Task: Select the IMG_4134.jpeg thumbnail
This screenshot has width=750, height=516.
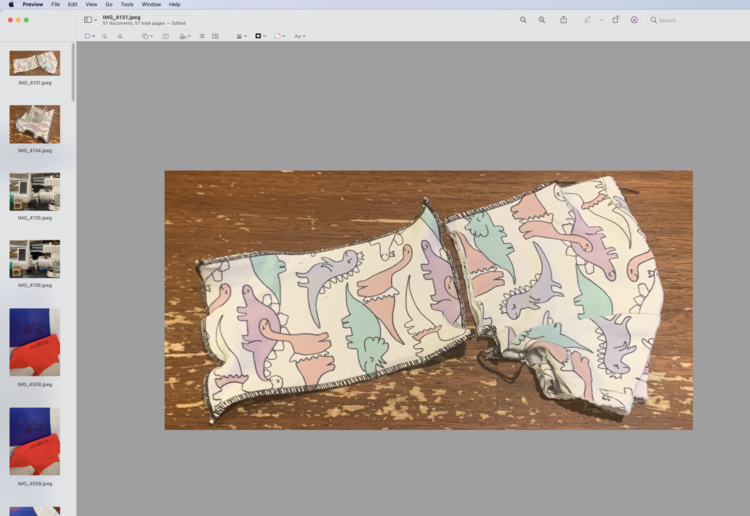Action: click(x=35, y=124)
